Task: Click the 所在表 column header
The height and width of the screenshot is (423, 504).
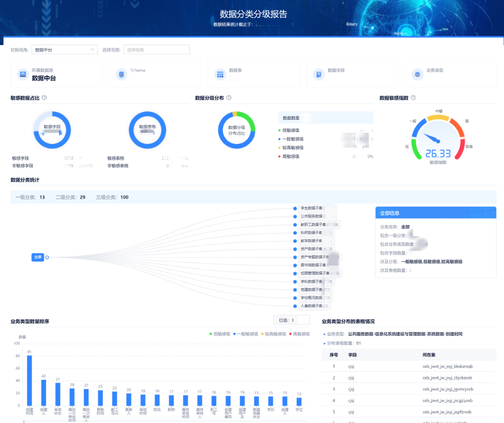Action: [429, 355]
